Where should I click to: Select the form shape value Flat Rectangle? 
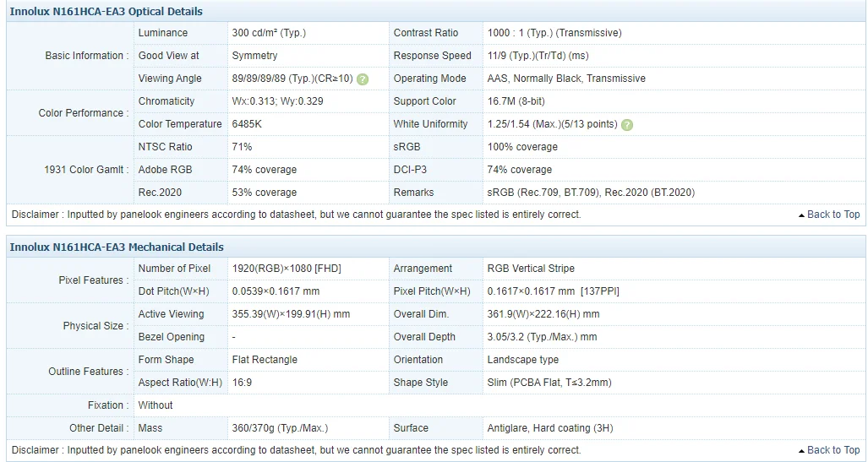(265, 360)
